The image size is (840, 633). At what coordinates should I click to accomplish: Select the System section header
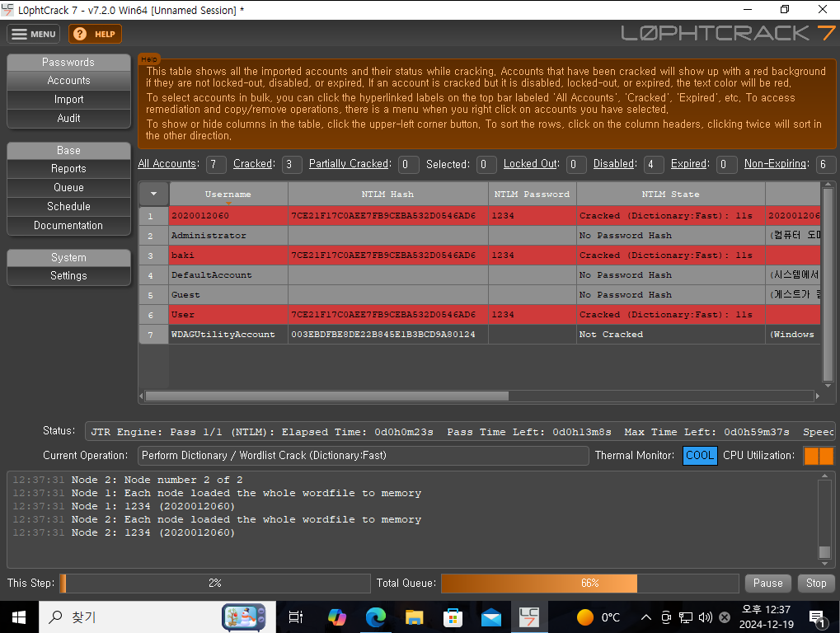[68, 258]
